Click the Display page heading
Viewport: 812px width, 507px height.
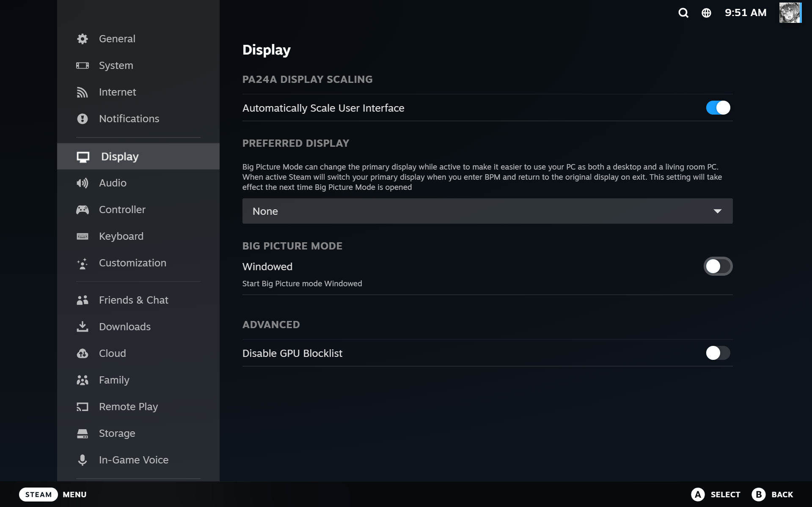(267, 50)
